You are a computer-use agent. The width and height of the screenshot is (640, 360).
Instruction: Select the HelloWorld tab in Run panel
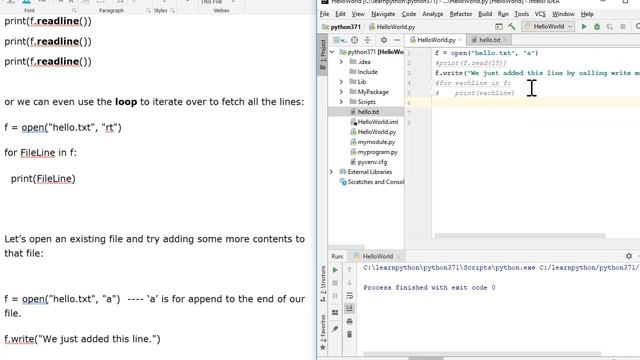(x=378, y=256)
